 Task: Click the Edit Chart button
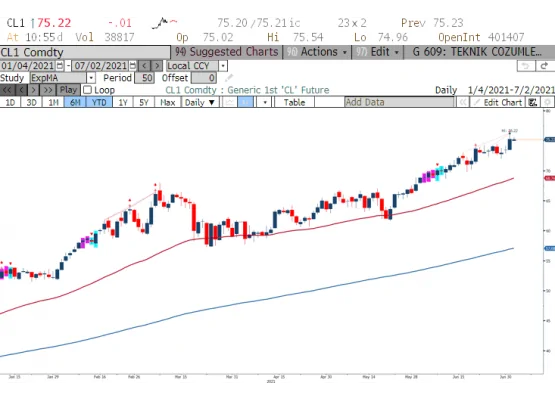point(498,103)
